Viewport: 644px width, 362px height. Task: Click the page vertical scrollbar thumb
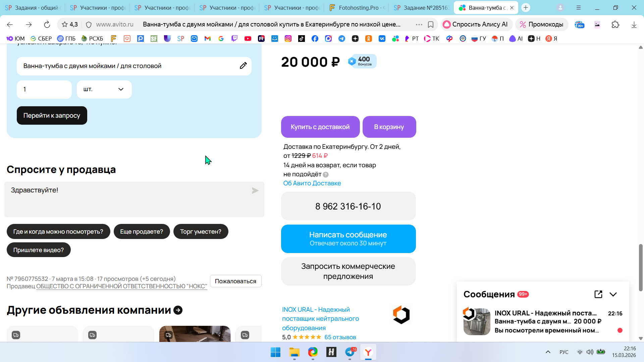[641, 267]
